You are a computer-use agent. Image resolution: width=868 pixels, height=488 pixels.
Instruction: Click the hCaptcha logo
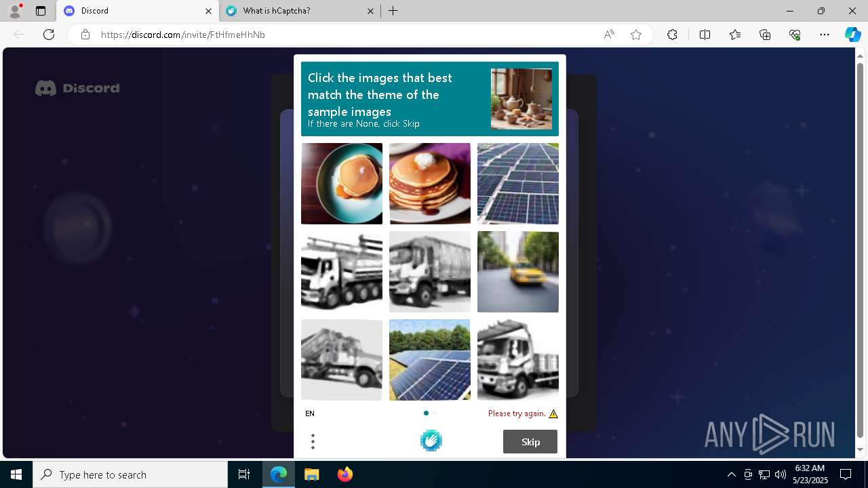[x=431, y=441]
